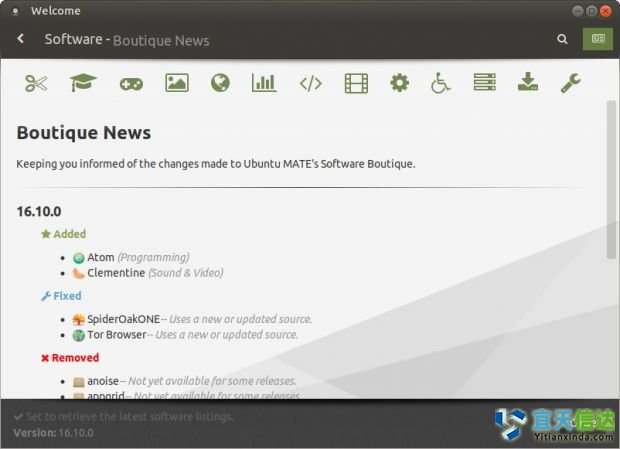
Task: Select the Internet globe category icon
Action: tap(220, 84)
